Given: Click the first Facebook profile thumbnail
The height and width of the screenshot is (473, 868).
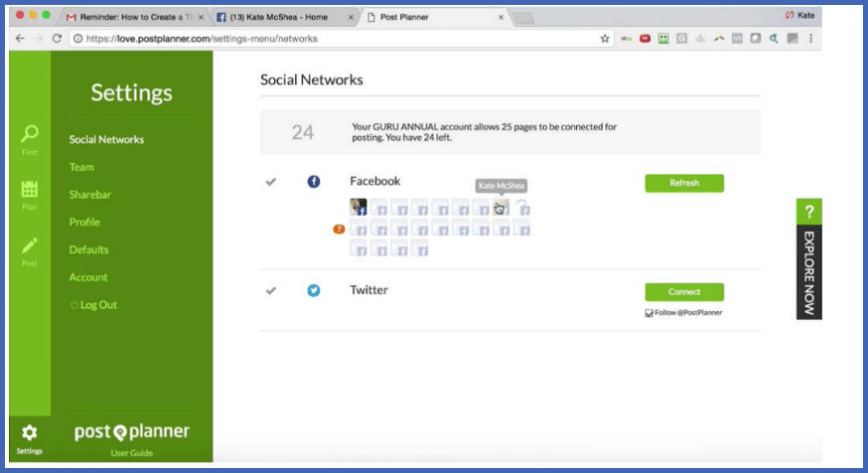Looking at the screenshot, I should 359,207.
